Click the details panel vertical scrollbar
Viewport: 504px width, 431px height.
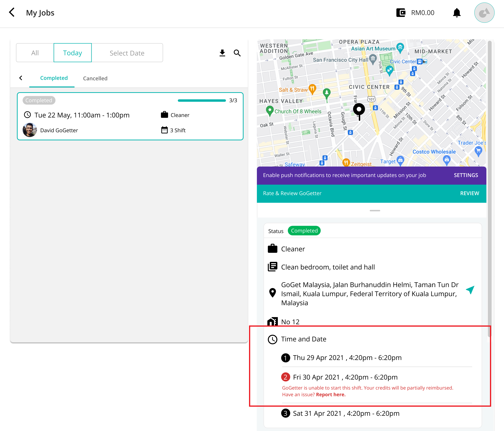click(x=489, y=189)
